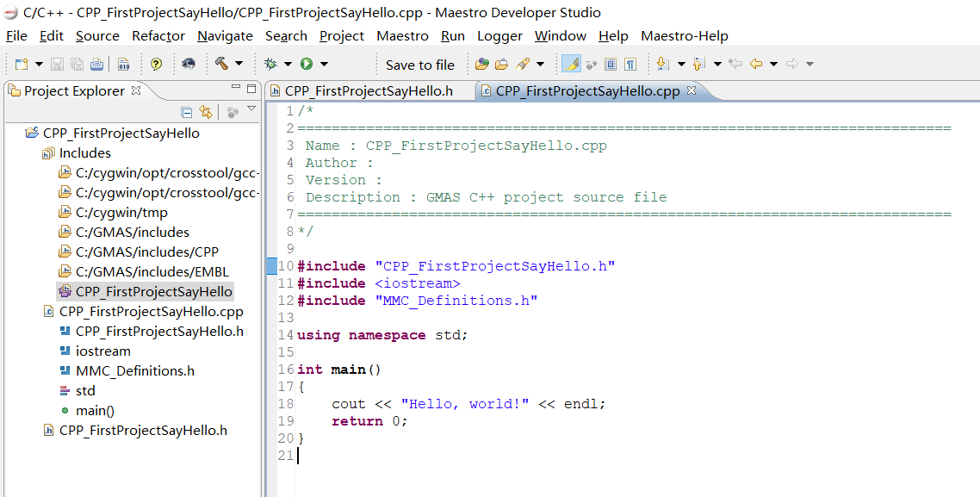Collapse All in Project Explorer toolbar
980x497 pixels.
click(186, 113)
